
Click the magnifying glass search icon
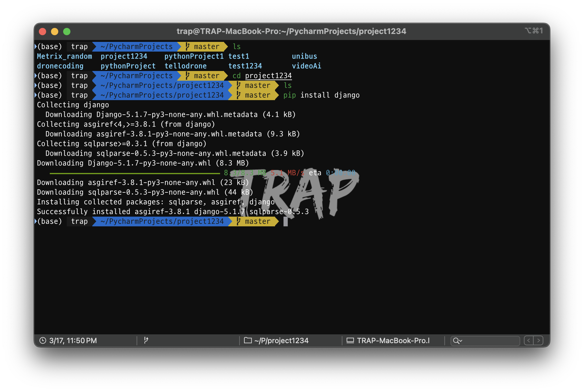[x=456, y=341]
